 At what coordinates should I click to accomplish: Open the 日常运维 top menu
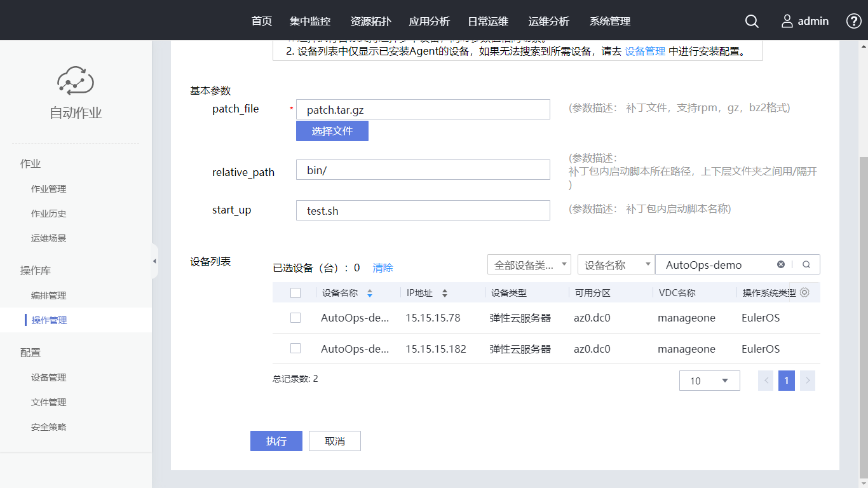coord(488,21)
